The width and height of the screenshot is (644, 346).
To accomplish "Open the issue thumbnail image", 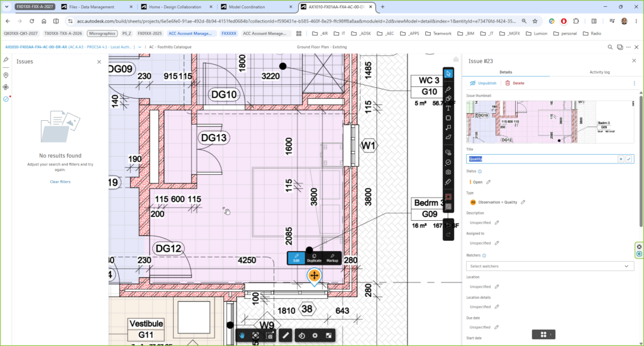I will click(x=550, y=121).
